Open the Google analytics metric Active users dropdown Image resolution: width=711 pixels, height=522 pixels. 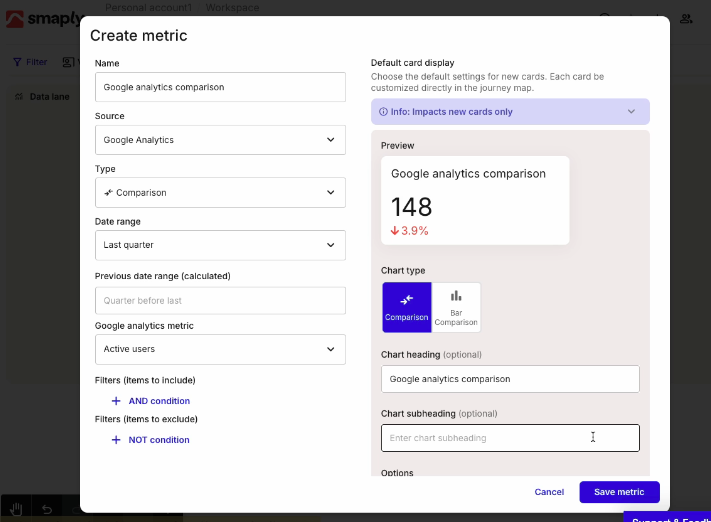[x=220, y=349]
